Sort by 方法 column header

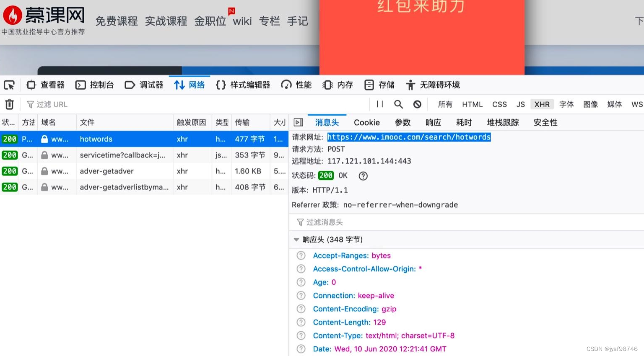point(28,122)
